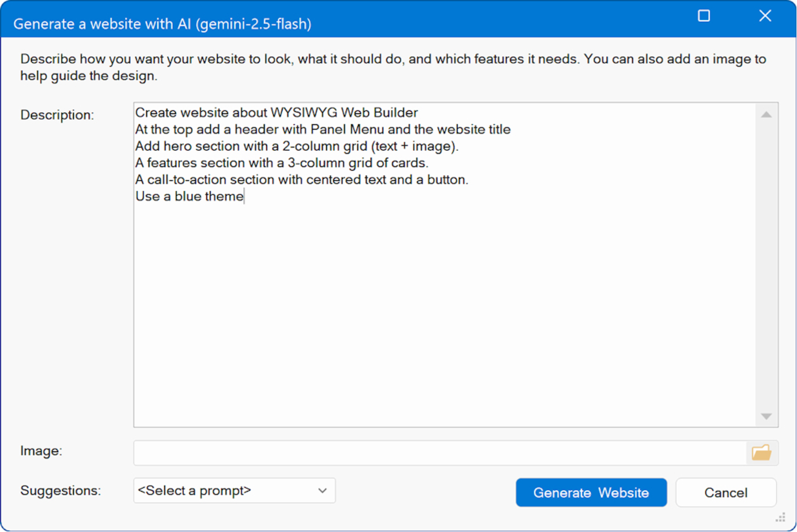The width and height of the screenshot is (797, 532).
Task: Click the 'At the top add a header' line
Action: [322, 130]
